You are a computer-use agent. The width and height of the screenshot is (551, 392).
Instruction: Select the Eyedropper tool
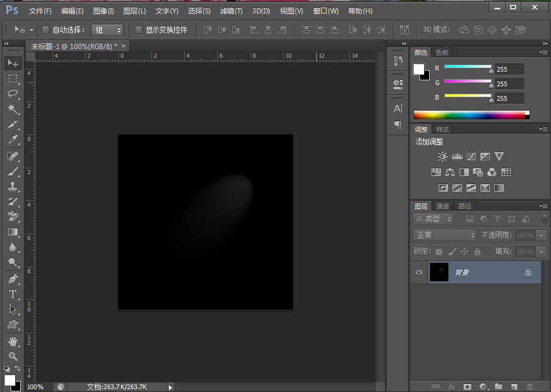click(x=13, y=140)
